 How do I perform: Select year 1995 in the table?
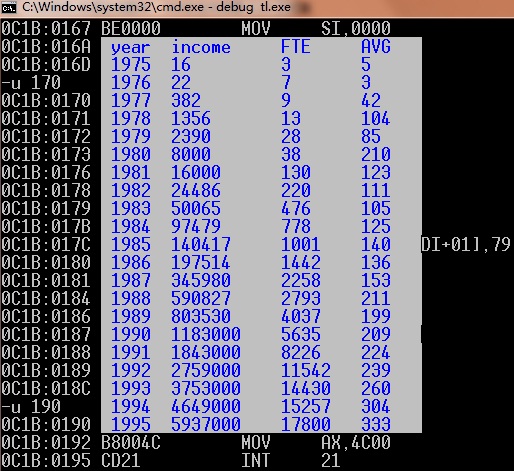131,424
